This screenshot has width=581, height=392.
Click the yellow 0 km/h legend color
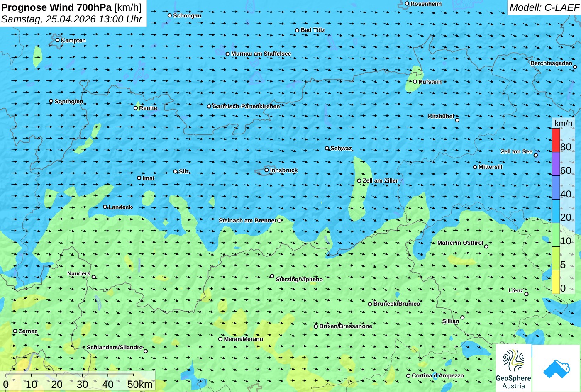556,282
